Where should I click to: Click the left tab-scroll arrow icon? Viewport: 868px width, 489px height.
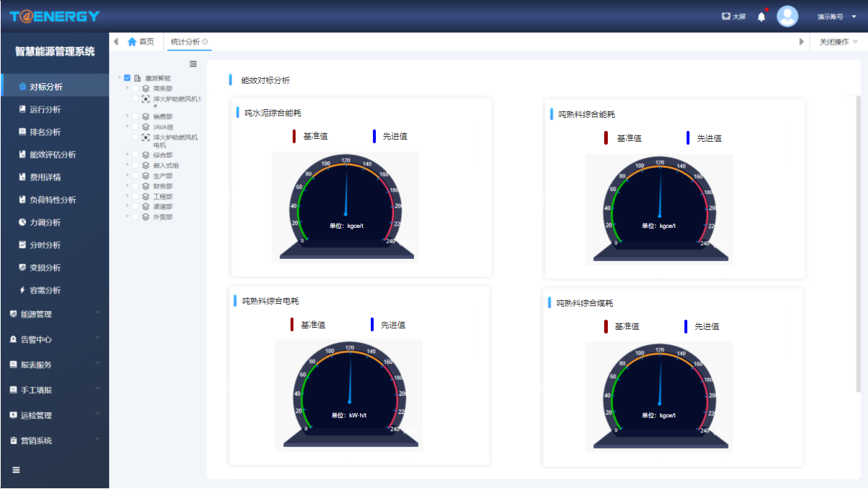pos(116,41)
